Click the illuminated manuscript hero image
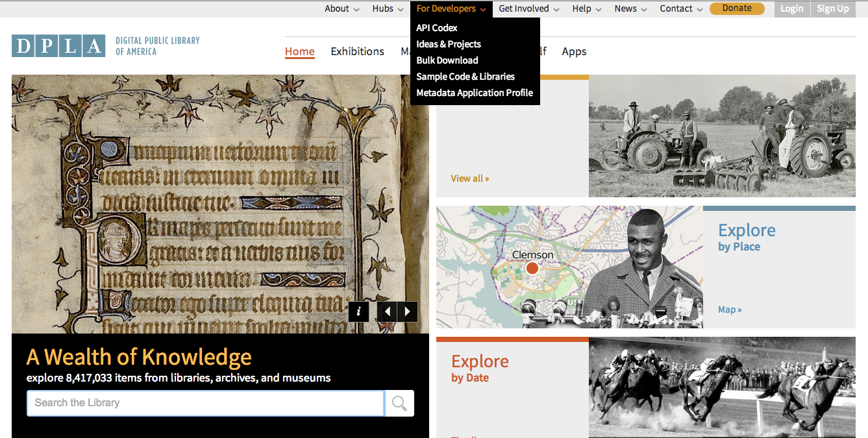Viewport: 868px width, 438px height. point(220,204)
